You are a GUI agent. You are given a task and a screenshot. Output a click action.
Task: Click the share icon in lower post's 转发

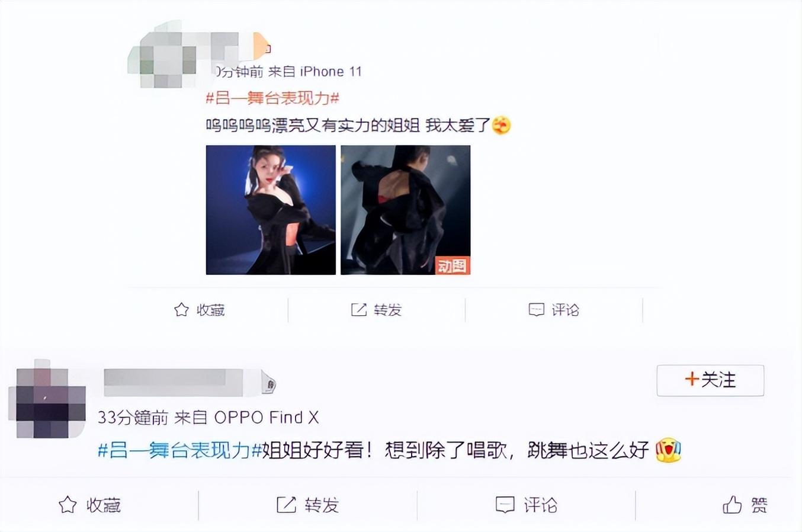(286, 505)
